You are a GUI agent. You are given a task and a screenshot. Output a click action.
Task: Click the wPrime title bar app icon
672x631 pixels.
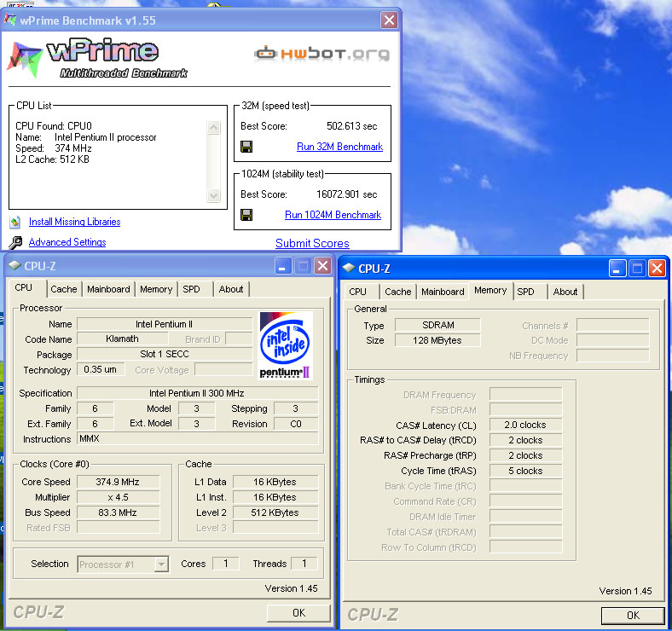[10, 20]
